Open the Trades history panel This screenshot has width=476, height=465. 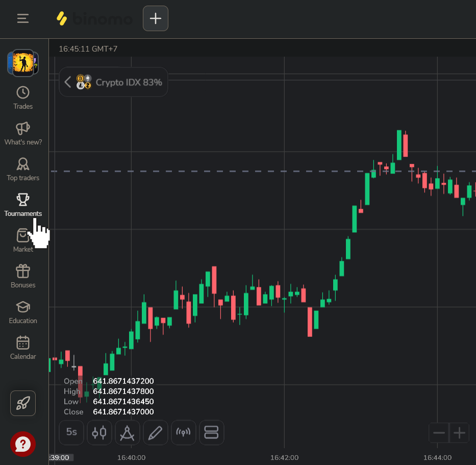point(23,98)
